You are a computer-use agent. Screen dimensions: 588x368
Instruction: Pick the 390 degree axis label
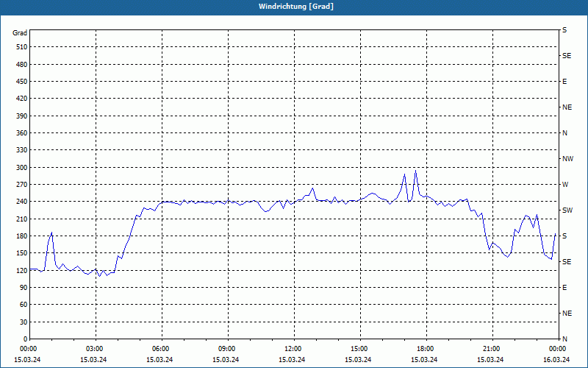click(x=22, y=116)
